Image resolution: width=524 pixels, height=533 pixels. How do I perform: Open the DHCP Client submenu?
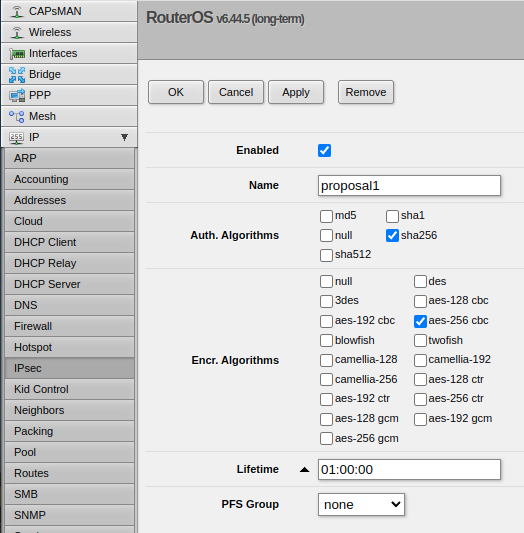(69, 243)
